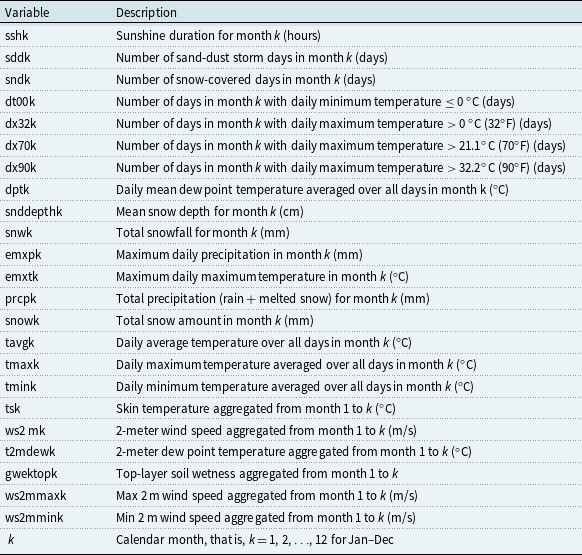Click the description mentioning 32°F

[334, 123]
